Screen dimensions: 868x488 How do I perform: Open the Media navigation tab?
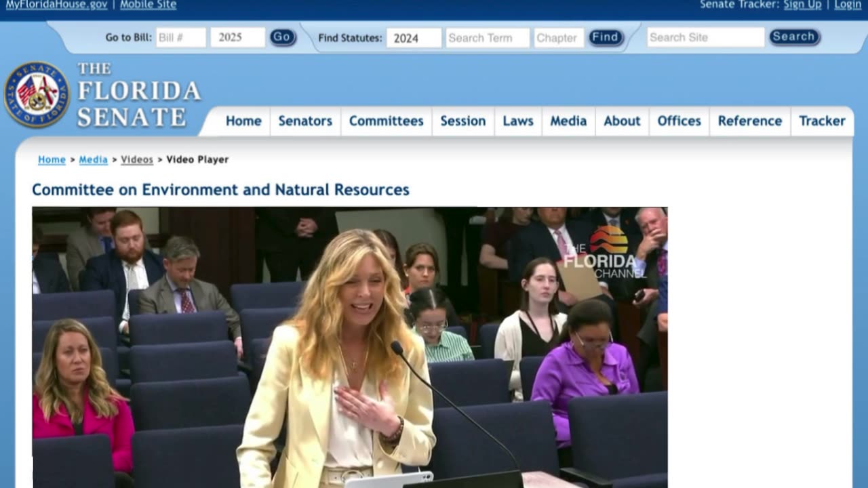[568, 121]
